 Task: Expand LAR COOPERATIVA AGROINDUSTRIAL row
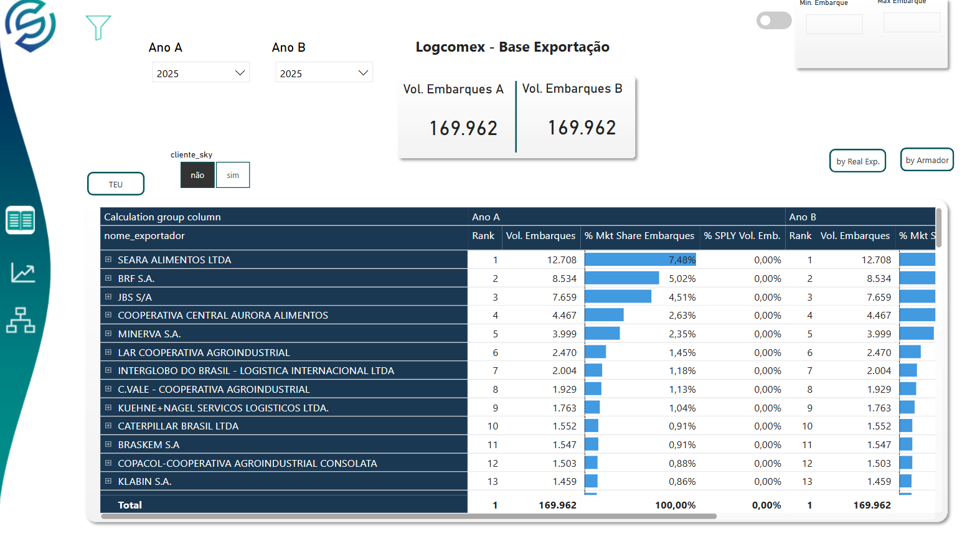(x=108, y=352)
